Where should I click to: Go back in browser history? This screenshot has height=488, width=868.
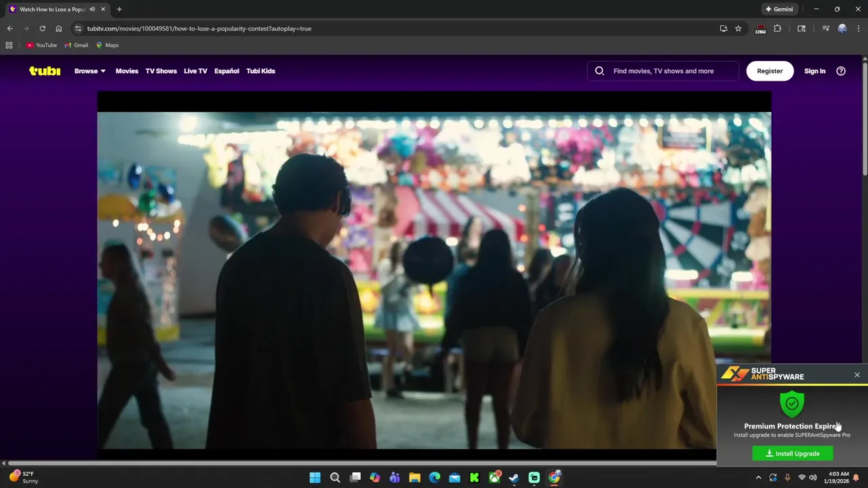pyautogui.click(x=9, y=28)
